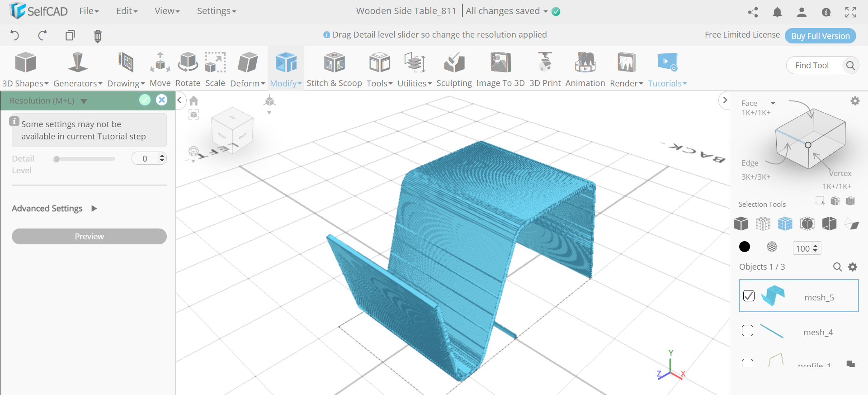Click the Copy object icon
This screenshot has height=395, width=868.
click(x=70, y=35)
